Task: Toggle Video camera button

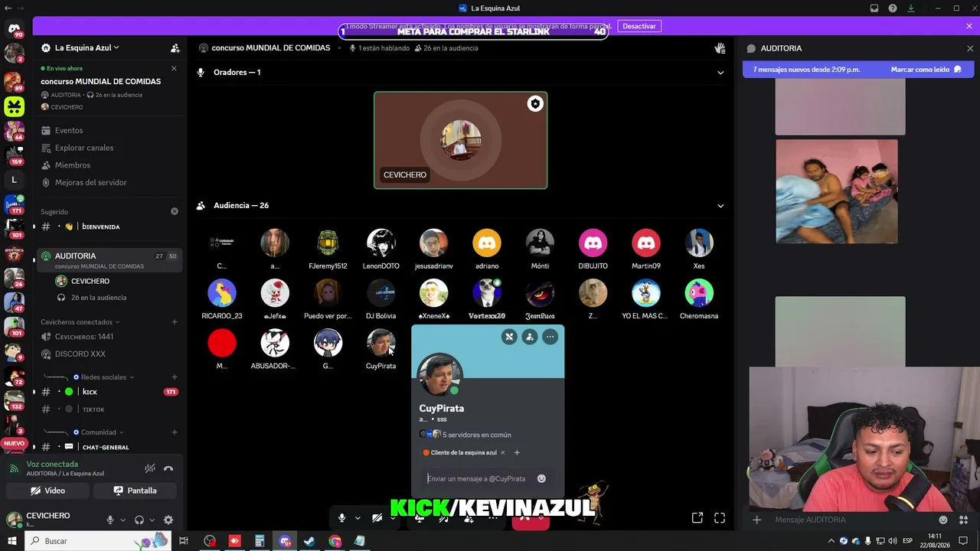Action: coord(48,491)
